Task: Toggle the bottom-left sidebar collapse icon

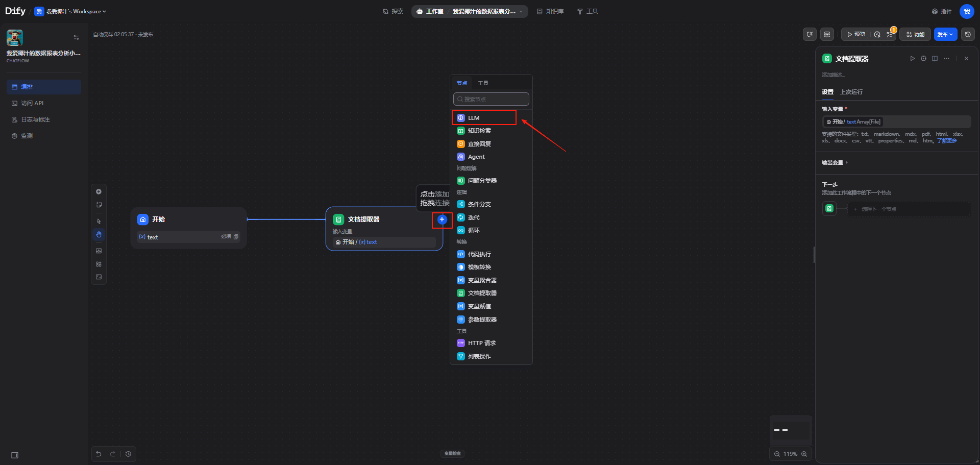Action: coord(15,455)
